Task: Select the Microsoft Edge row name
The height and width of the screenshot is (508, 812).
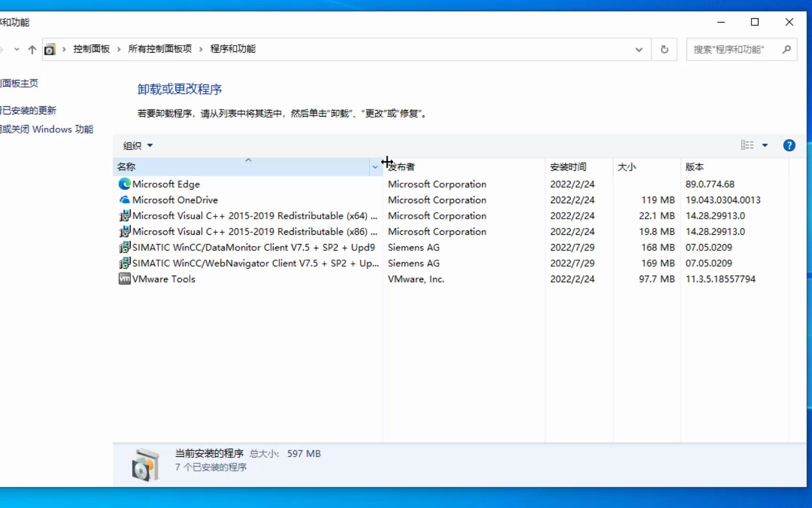Action: tap(166, 184)
